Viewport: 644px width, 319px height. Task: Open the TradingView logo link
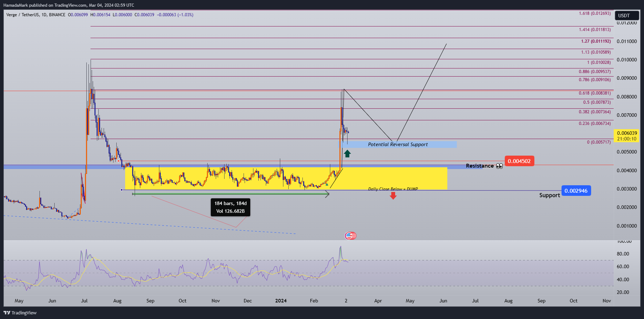[20, 313]
